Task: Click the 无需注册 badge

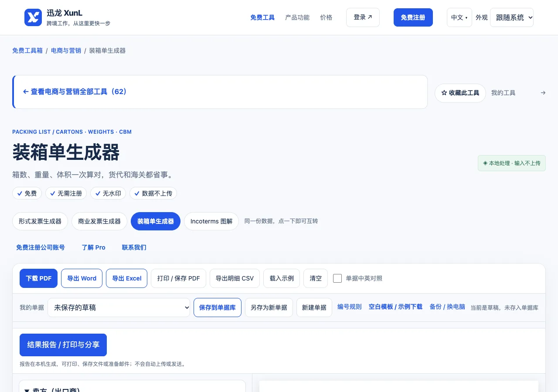Action: (x=66, y=193)
